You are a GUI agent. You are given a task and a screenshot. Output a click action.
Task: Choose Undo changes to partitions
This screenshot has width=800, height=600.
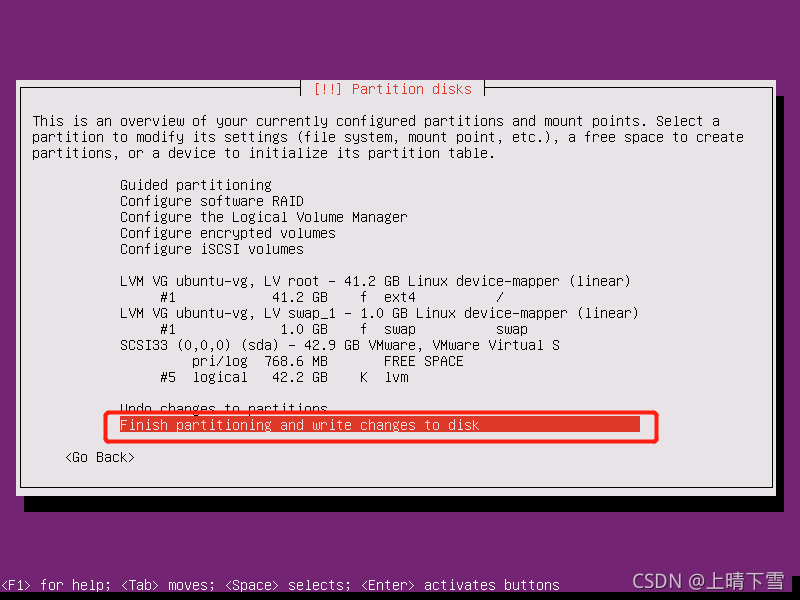pos(223,407)
